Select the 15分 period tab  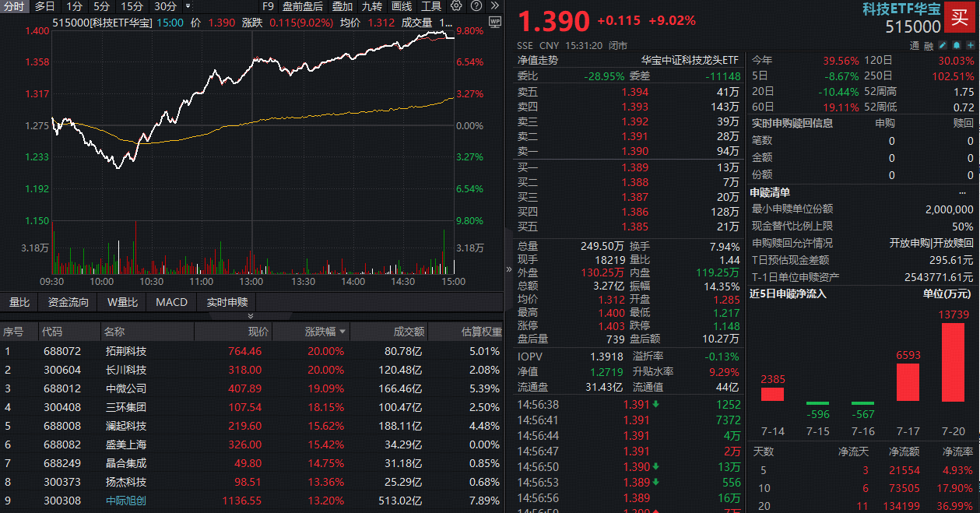(x=132, y=6)
